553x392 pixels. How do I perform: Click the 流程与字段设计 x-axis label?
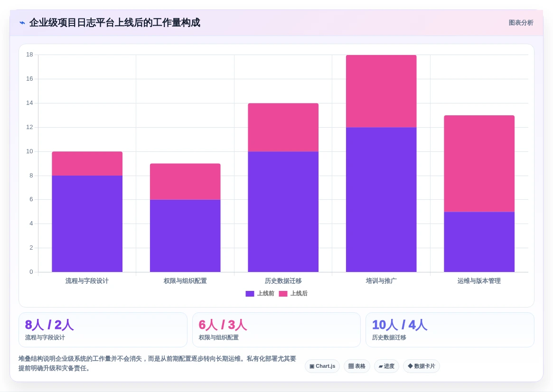[x=87, y=281]
